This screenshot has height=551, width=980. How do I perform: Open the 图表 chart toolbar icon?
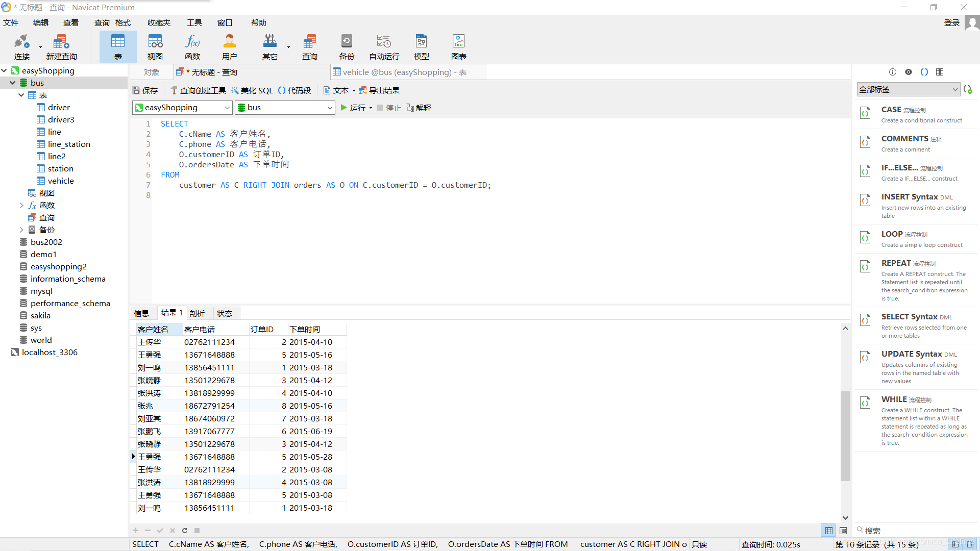click(459, 47)
